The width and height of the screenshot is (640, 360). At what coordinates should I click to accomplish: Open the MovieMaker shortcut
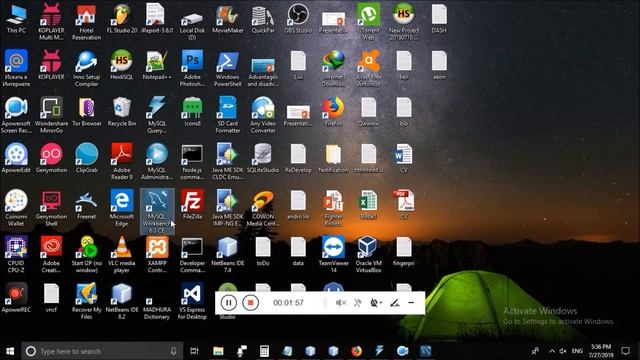click(227, 18)
